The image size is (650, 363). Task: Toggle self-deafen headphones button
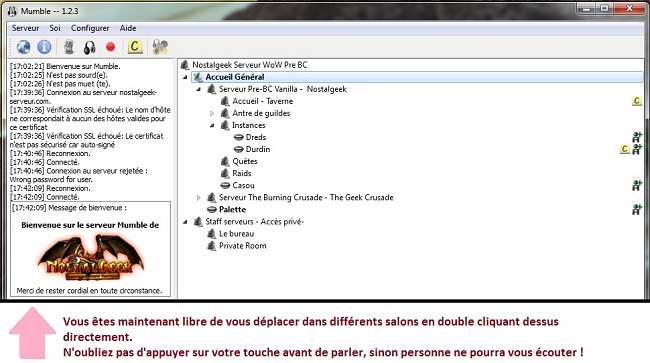tap(90, 47)
